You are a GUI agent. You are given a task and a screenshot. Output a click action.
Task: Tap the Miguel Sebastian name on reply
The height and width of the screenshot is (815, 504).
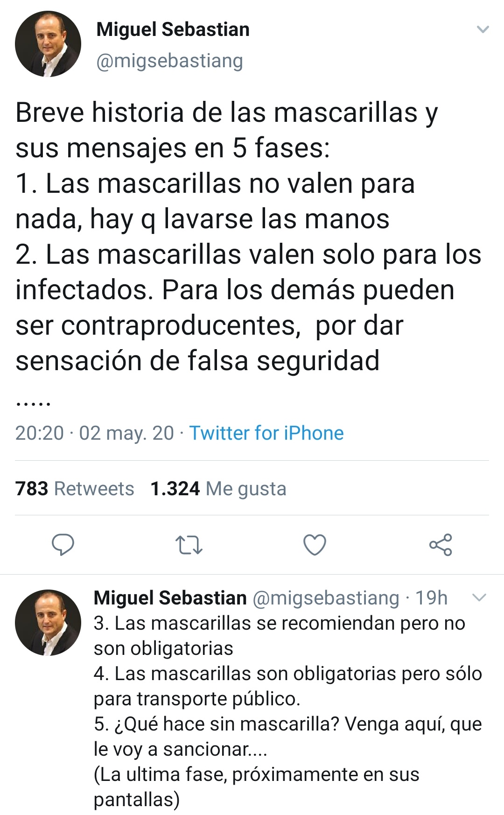(170, 597)
